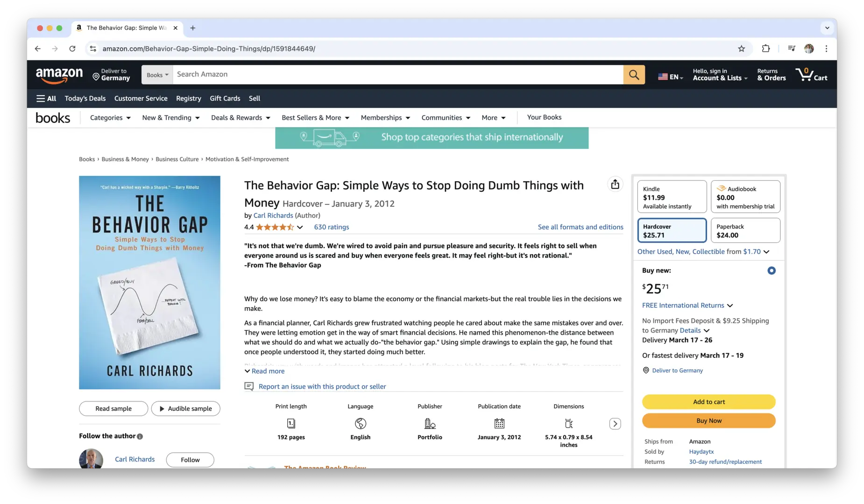Open the Chrome three-dot menu
The width and height of the screenshot is (864, 504).
click(x=826, y=49)
